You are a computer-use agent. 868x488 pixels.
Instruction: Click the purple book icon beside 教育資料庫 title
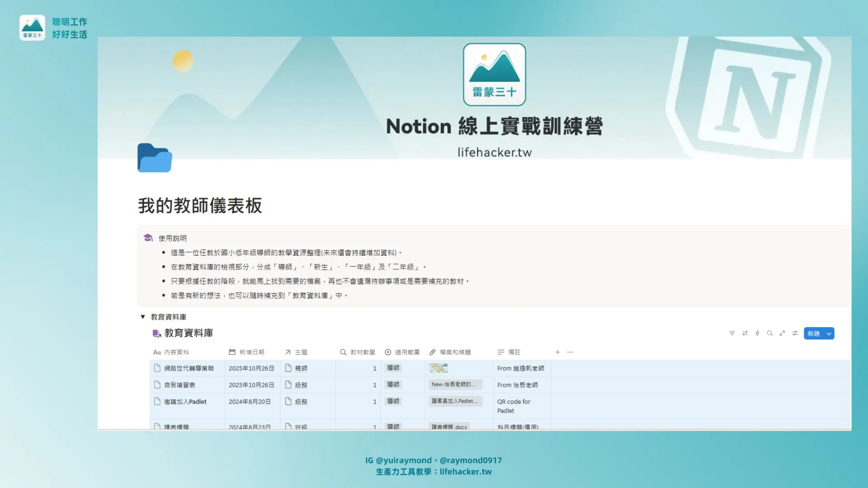156,333
